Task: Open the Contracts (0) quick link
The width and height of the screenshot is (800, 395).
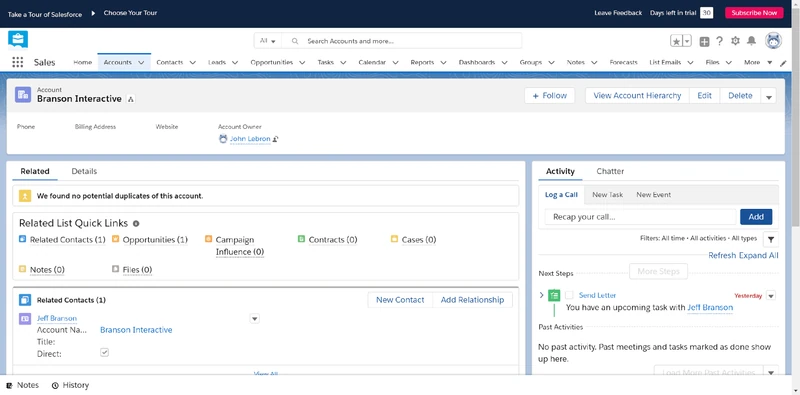Action: pos(333,240)
